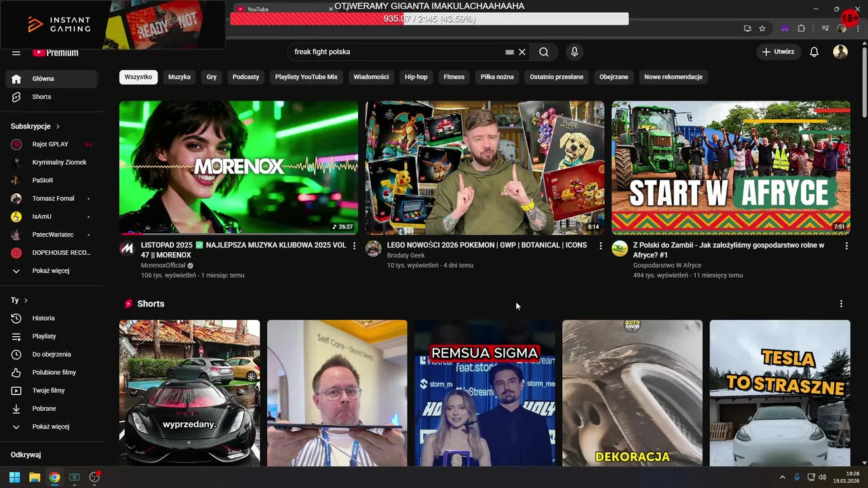This screenshot has width=868, height=488.
Task: Open File Explorer from the taskbar
Action: coord(35,477)
